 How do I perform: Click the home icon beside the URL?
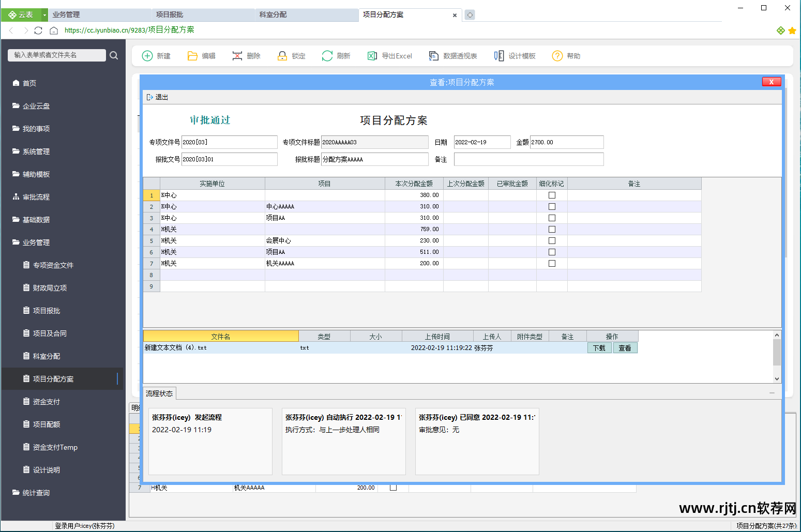[54, 31]
